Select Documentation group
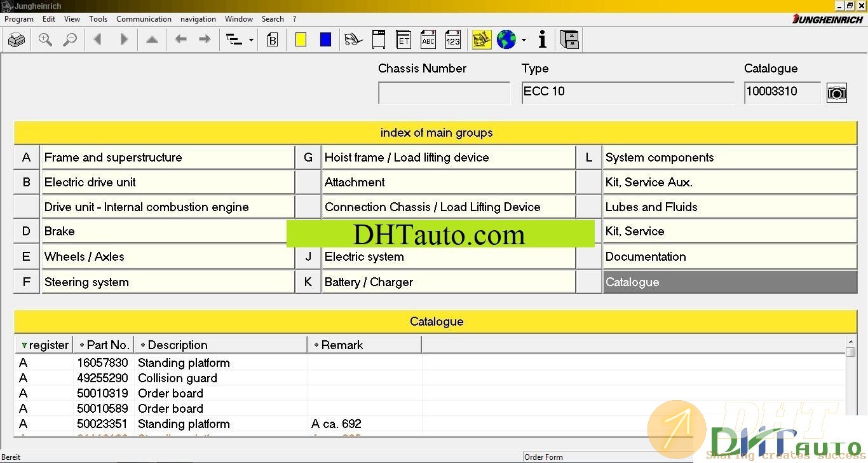The width and height of the screenshot is (868, 463). 730,257
